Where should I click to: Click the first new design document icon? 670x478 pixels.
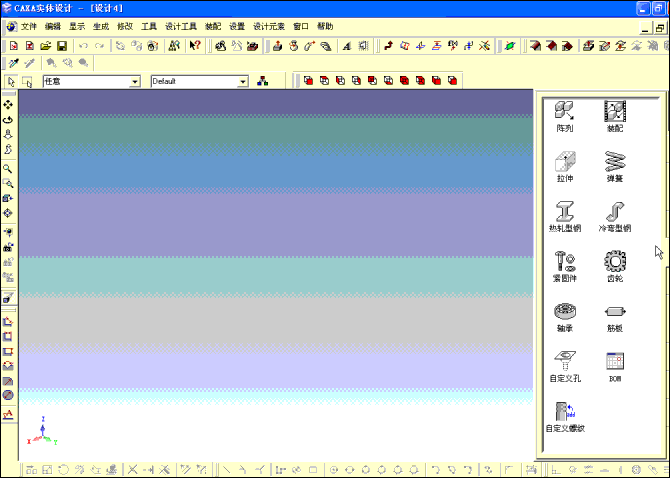point(14,46)
